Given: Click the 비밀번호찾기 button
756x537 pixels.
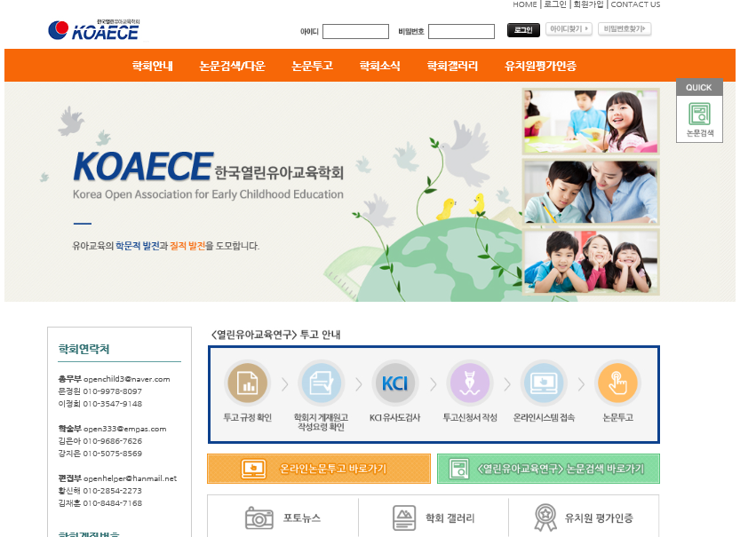Looking at the screenshot, I should (625, 29).
